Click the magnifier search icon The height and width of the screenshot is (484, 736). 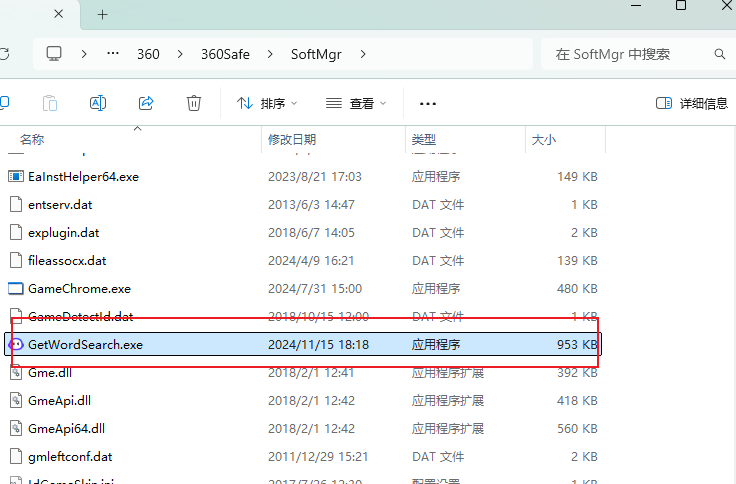(x=720, y=54)
